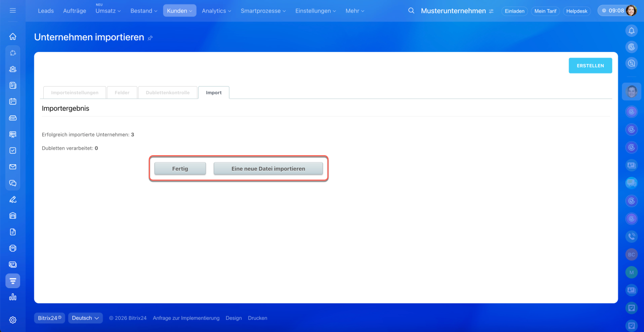Open the settings gear icon at bottom left
Image resolution: width=644 pixels, height=332 pixels.
[13, 320]
